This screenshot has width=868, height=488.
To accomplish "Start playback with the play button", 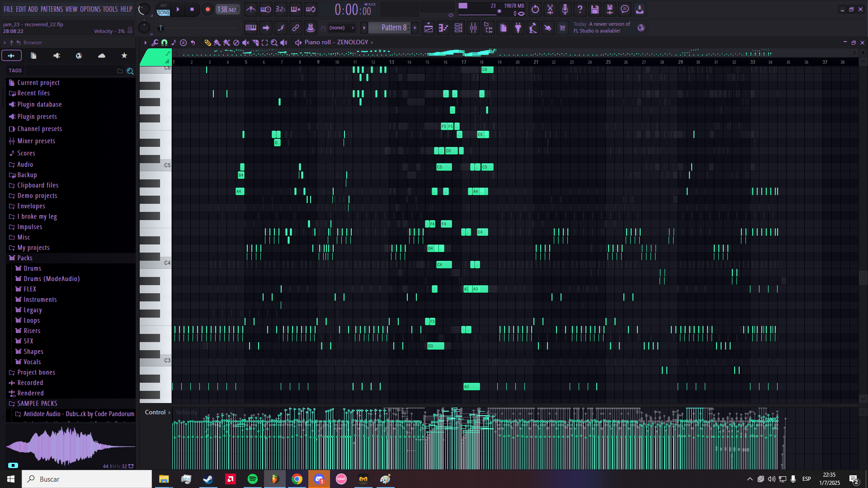I will (178, 9).
